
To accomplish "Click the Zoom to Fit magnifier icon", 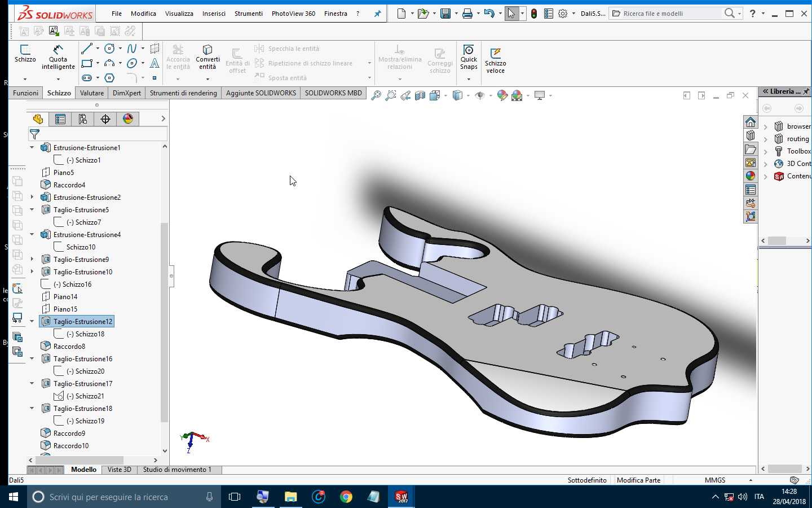I will [x=376, y=95].
